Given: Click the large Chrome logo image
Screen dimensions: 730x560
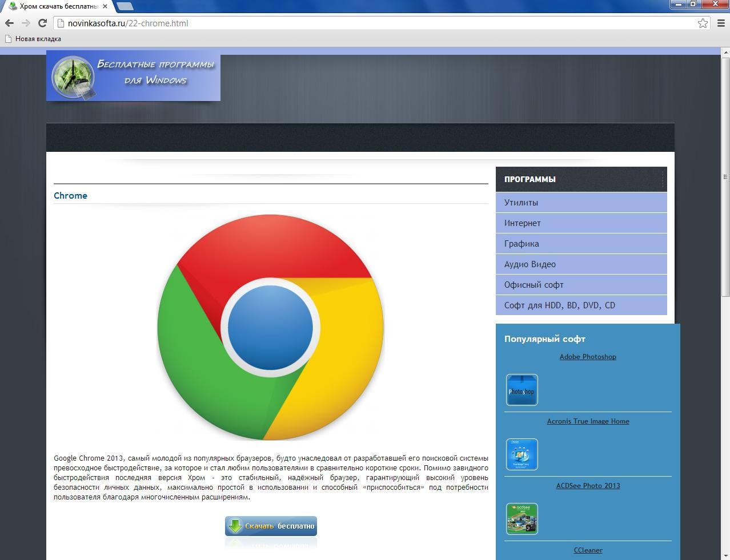Looking at the screenshot, I should (x=271, y=327).
